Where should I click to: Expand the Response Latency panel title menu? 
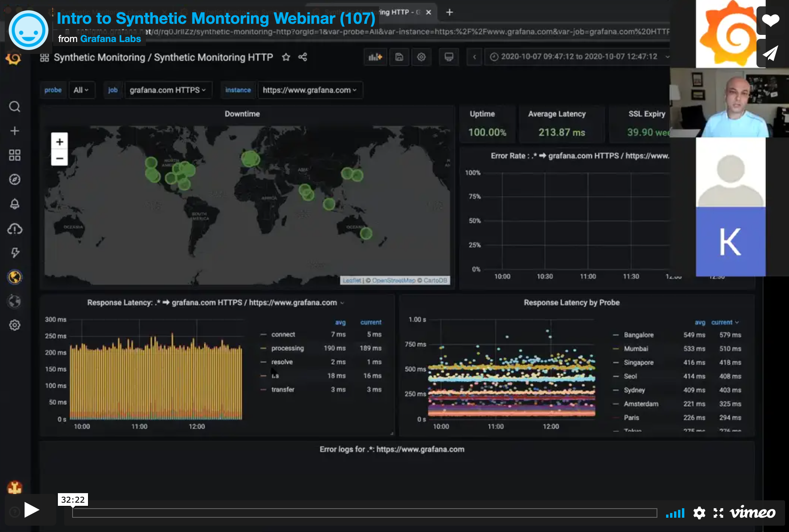tap(342, 303)
